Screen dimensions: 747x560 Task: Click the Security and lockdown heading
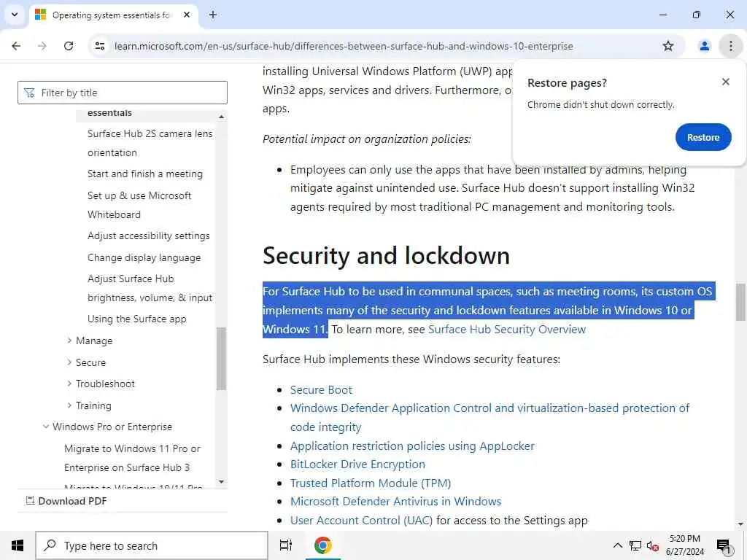[386, 256]
